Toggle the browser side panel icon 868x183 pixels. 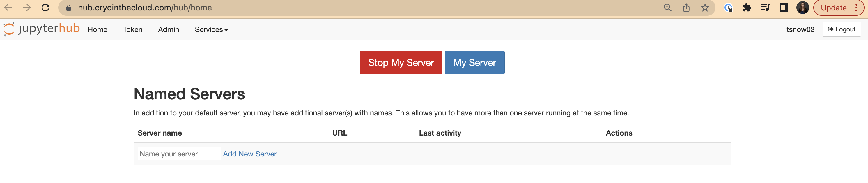click(x=784, y=8)
